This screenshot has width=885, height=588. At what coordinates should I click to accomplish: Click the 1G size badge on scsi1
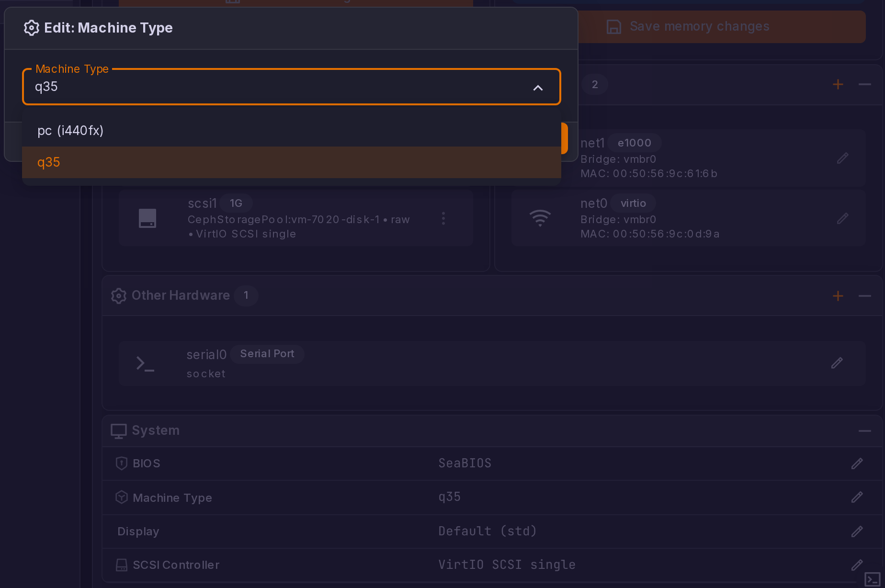(x=236, y=203)
